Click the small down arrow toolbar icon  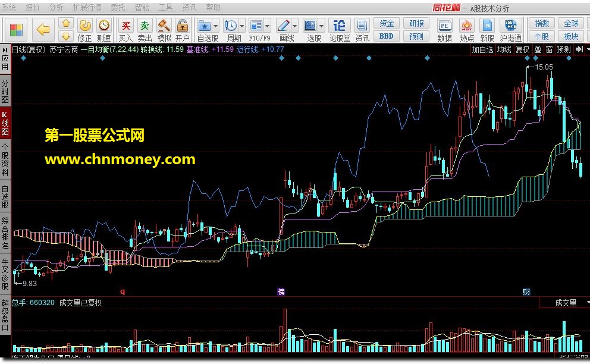66,36
